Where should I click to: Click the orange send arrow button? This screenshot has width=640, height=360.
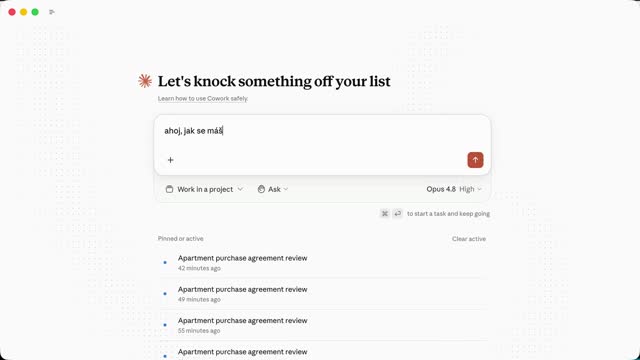475,160
